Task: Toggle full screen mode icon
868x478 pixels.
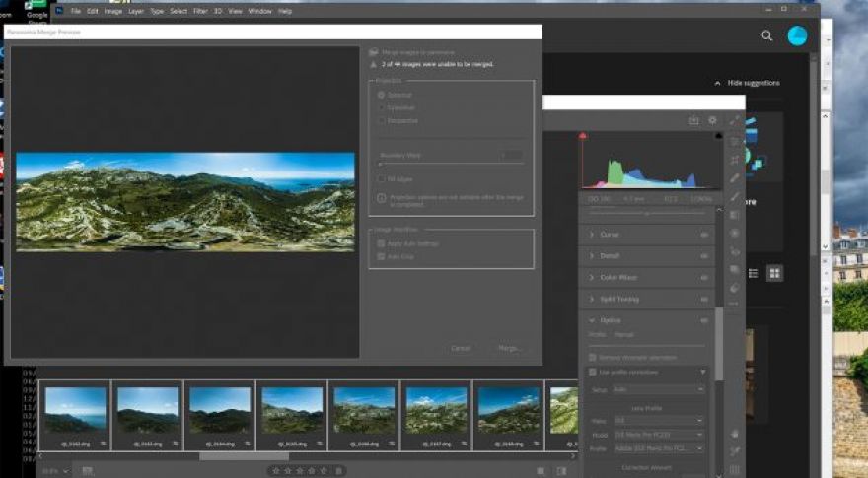Action: 734,120
